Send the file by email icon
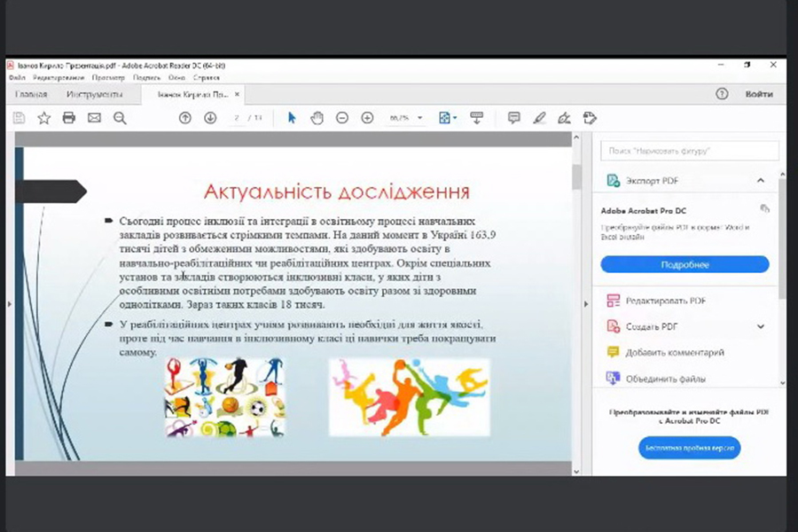Screen dimensions: 798x532 pyautogui.click(x=94, y=118)
